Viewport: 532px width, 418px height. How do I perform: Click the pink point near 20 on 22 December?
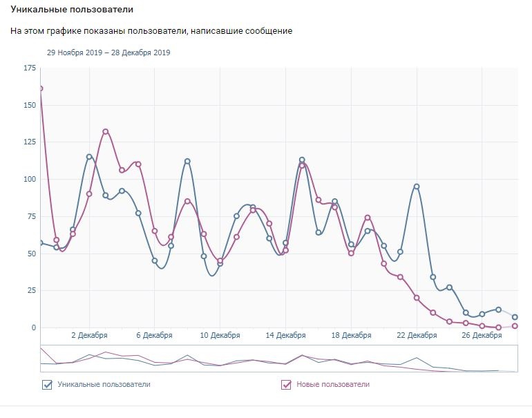coord(417,298)
